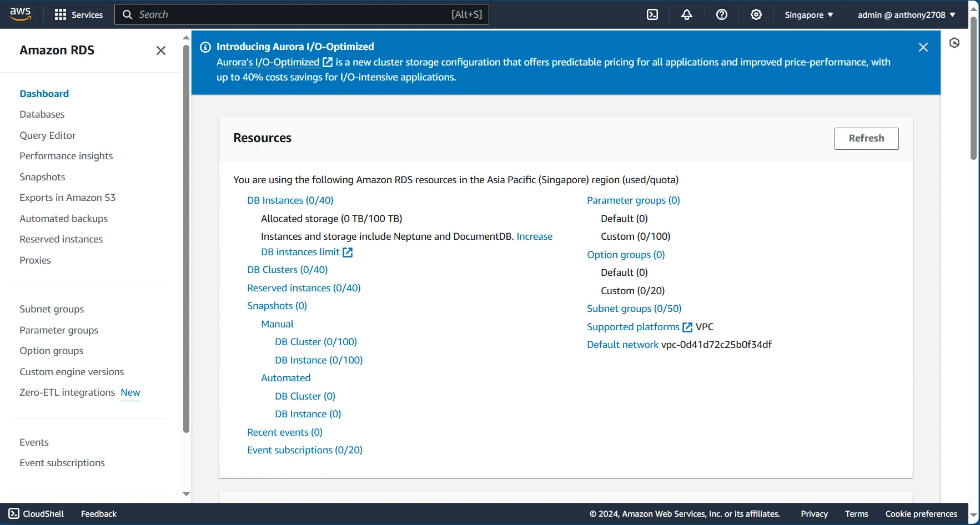
Task: Open the admin @ anthony2708 account menu
Action: coord(907,15)
